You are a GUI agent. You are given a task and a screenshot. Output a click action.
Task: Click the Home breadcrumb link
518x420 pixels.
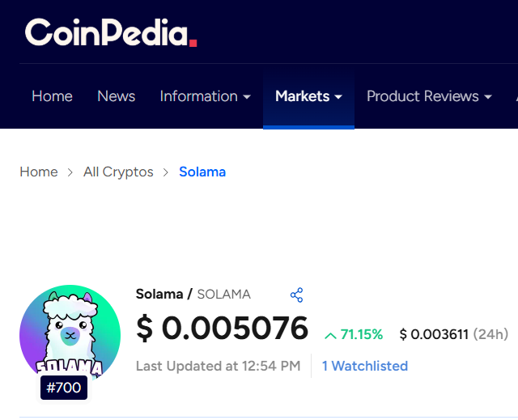coord(39,172)
